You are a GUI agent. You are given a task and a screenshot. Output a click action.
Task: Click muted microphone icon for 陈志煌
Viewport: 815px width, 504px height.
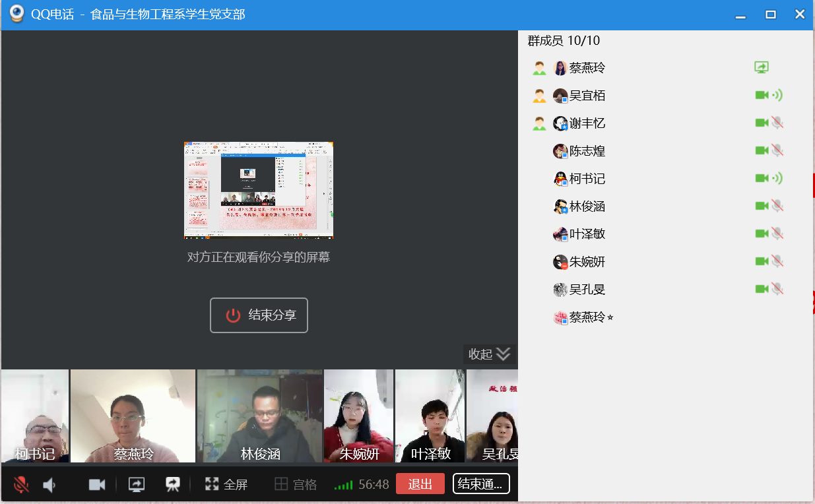coord(777,150)
